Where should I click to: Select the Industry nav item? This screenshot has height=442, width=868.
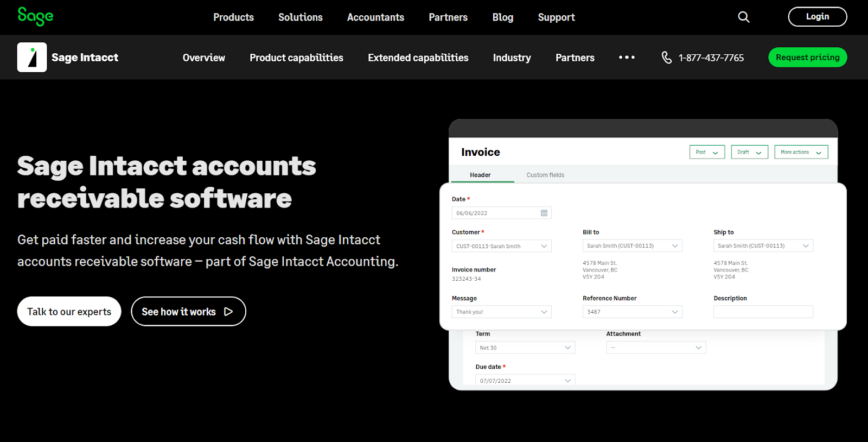pos(512,57)
